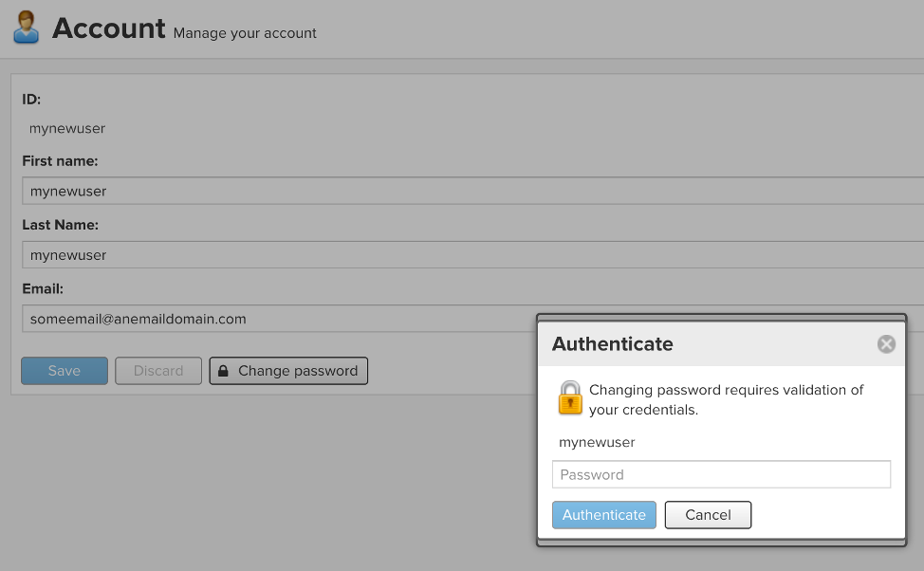
Task: Dismiss the Authenticate dialog with the X icon
Action: (885, 343)
